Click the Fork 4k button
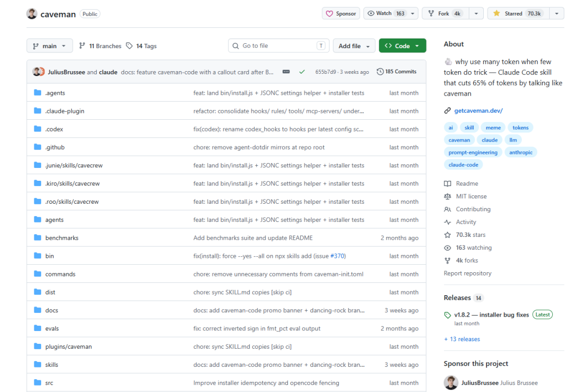 coord(445,13)
